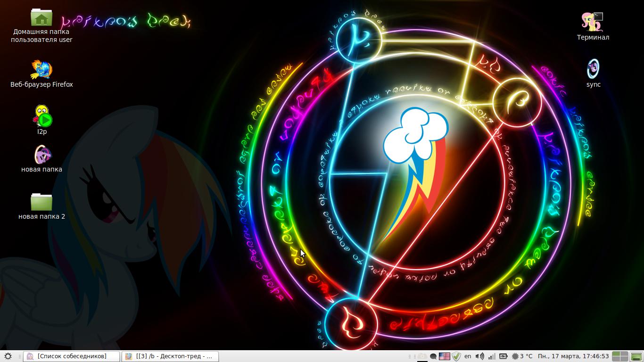Viewport: 644px width, 362px height.
Task: Open the Терминал desktop launcher
Action: 593,22
